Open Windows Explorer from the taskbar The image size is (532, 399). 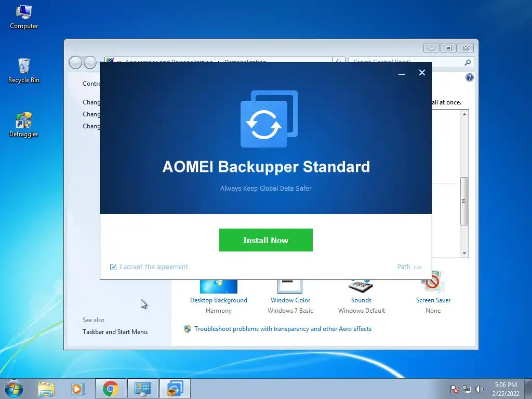coord(46,389)
